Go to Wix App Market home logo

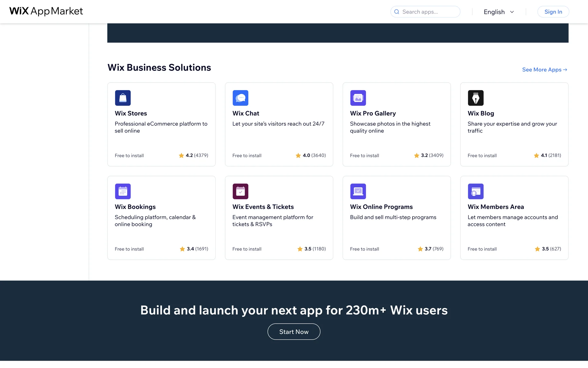pos(46,11)
